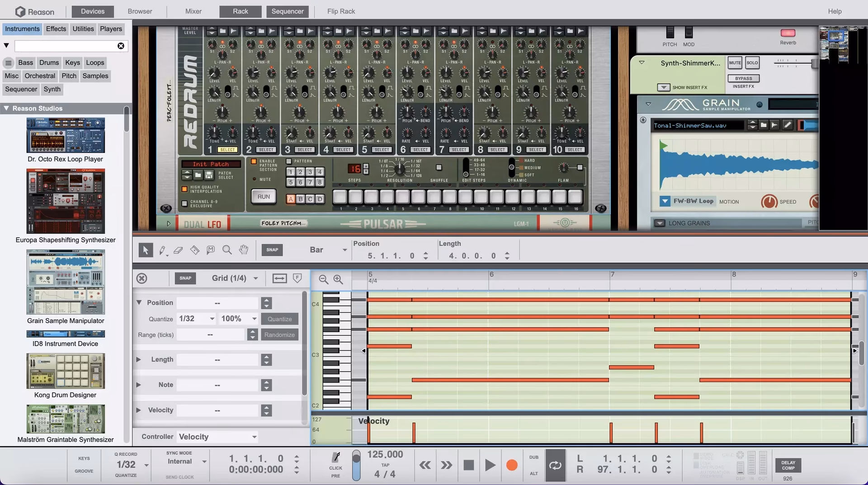868x485 pixels.
Task: Select the Razor tool
Action: (194, 250)
